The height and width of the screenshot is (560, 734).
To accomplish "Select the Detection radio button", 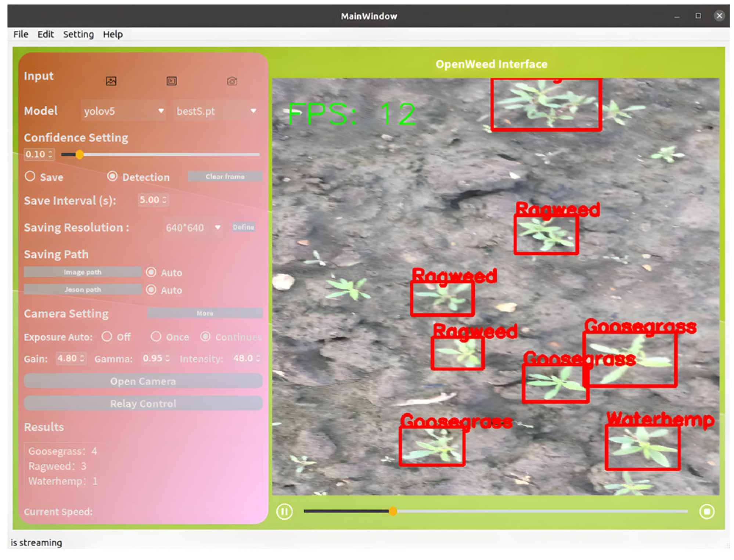I will 112,177.
